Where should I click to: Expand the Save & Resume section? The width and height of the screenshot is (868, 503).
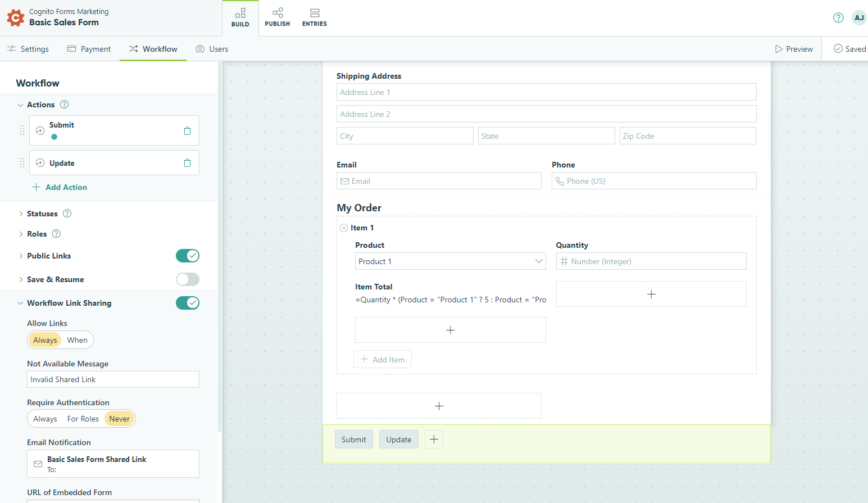(21, 279)
